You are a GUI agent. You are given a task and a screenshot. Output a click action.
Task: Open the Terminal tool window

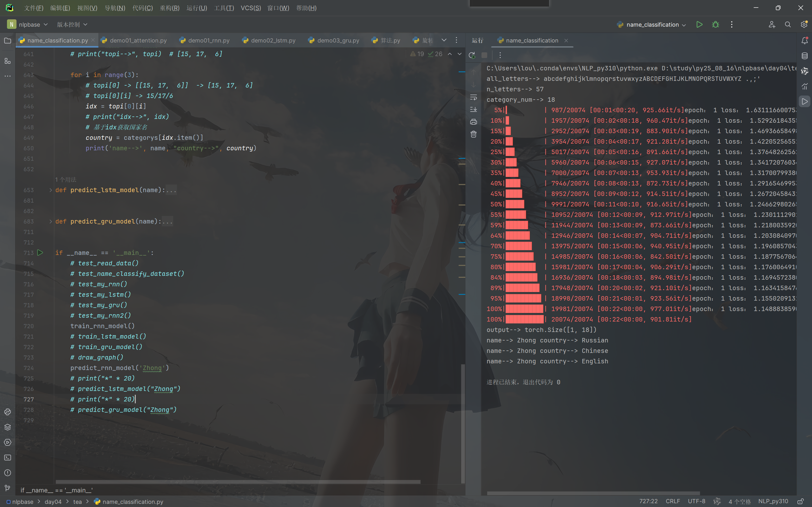pyautogui.click(x=7, y=458)
